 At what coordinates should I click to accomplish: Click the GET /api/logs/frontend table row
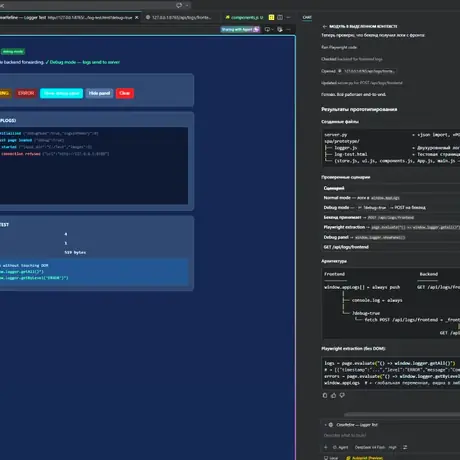pyautogui.click(x=391, y=247)
